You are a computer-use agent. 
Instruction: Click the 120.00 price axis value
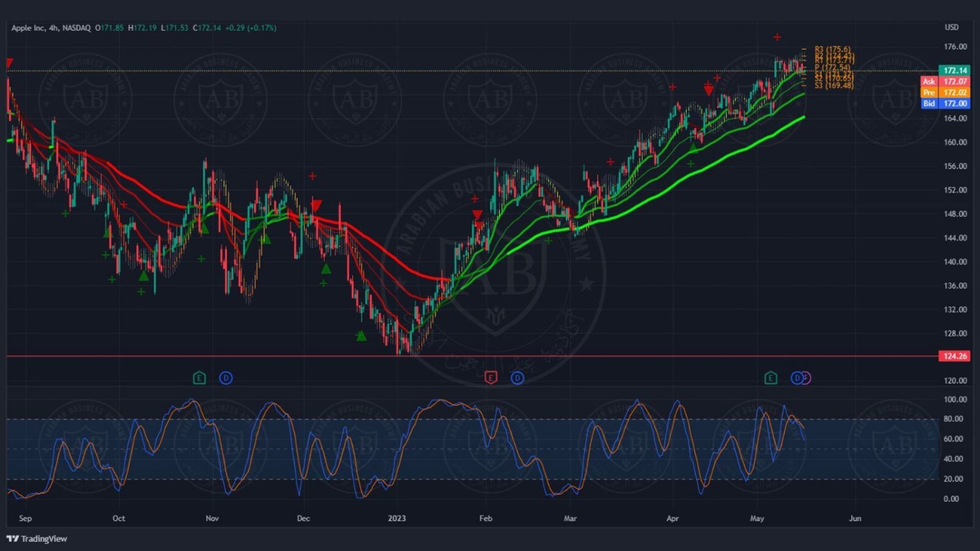[x=955, y=381]
